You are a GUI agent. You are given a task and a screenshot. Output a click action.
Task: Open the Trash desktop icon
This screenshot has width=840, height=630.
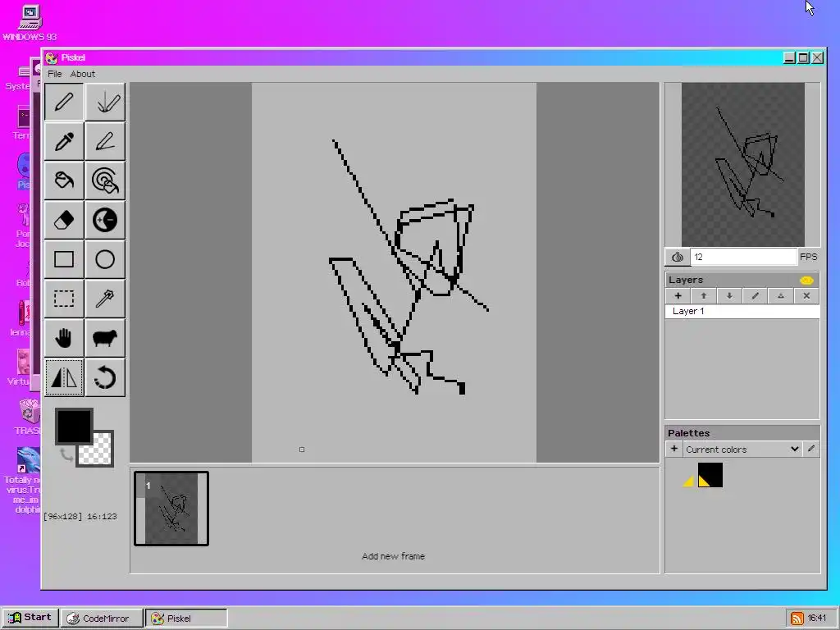(x=30, y=417)
